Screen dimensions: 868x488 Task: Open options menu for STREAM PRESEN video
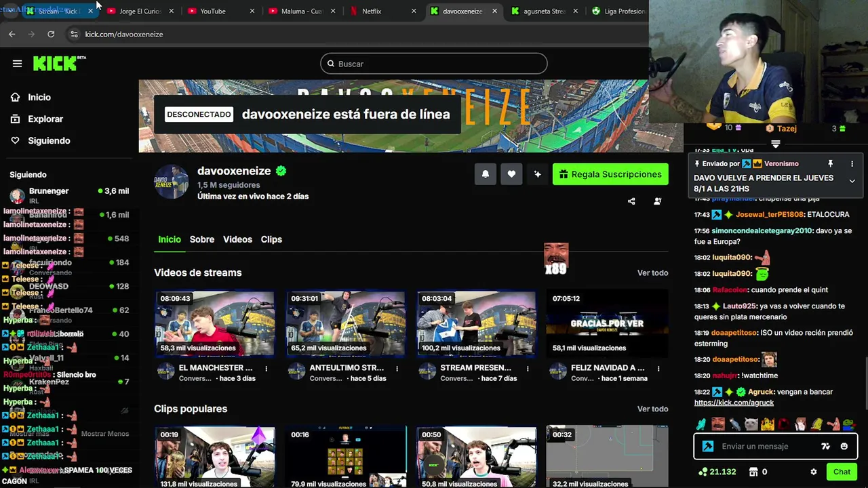tap(528, 369)
